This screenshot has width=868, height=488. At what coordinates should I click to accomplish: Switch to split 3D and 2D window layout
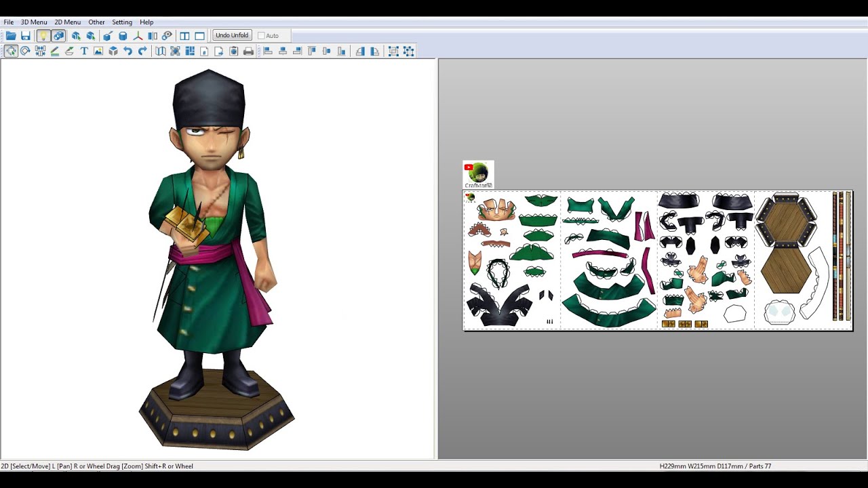point(184,36)
